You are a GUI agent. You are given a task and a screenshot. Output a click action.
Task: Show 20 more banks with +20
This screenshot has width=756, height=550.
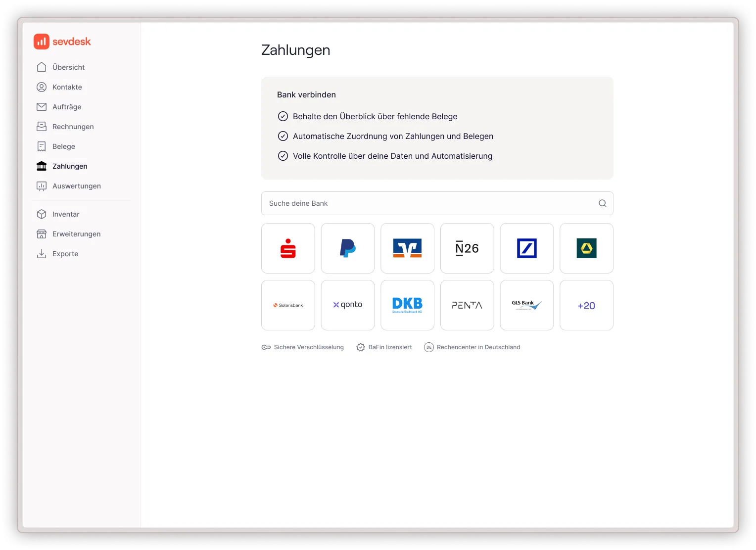pos(587,305)
